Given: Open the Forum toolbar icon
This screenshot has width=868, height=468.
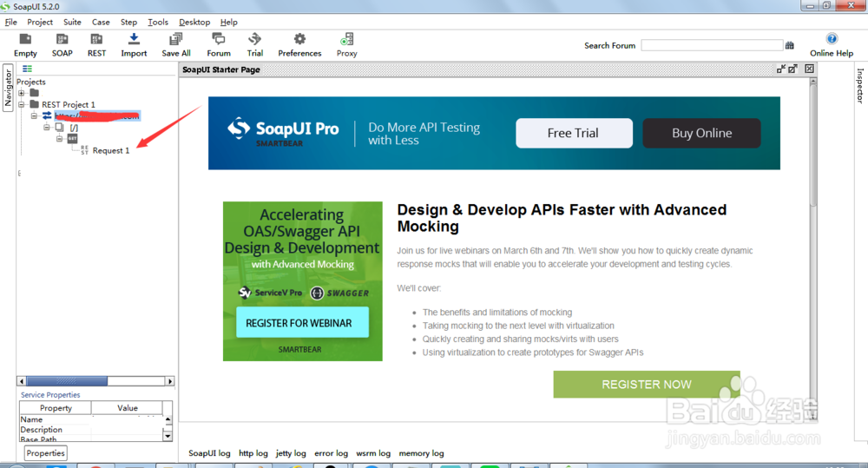Looking at the screenshot, I should pyautogui.click(x=219, y=45).
